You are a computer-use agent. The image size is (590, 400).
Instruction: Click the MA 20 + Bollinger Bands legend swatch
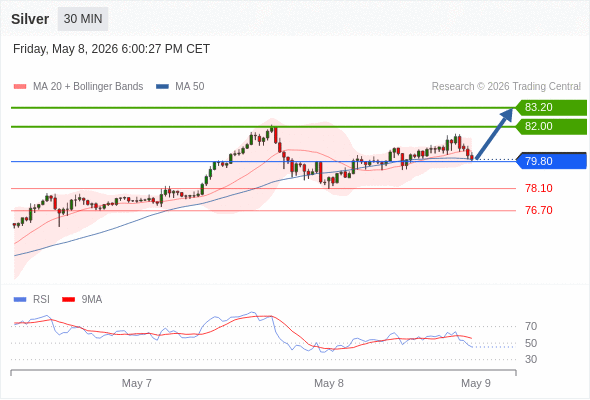point(20,87)
